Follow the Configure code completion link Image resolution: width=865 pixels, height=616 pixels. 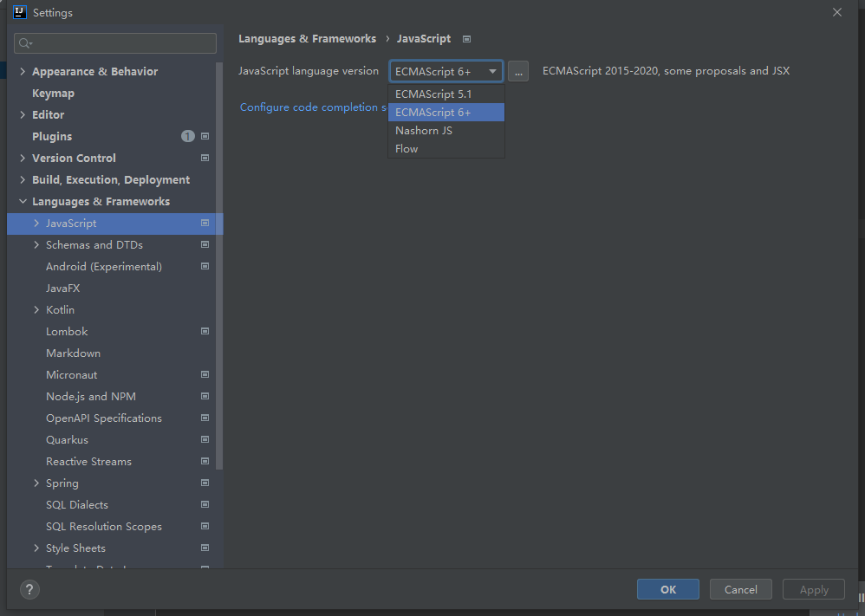point(314,107)
